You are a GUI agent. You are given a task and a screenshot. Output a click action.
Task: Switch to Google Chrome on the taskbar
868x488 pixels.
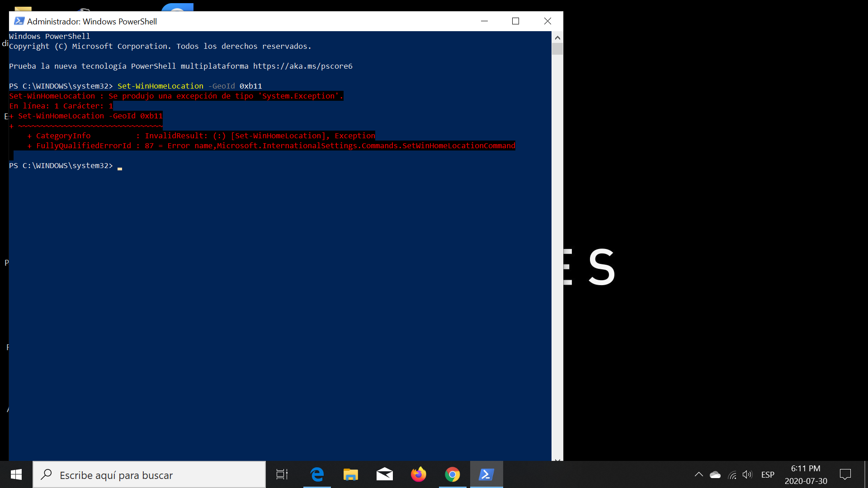(x=453, y=474)
